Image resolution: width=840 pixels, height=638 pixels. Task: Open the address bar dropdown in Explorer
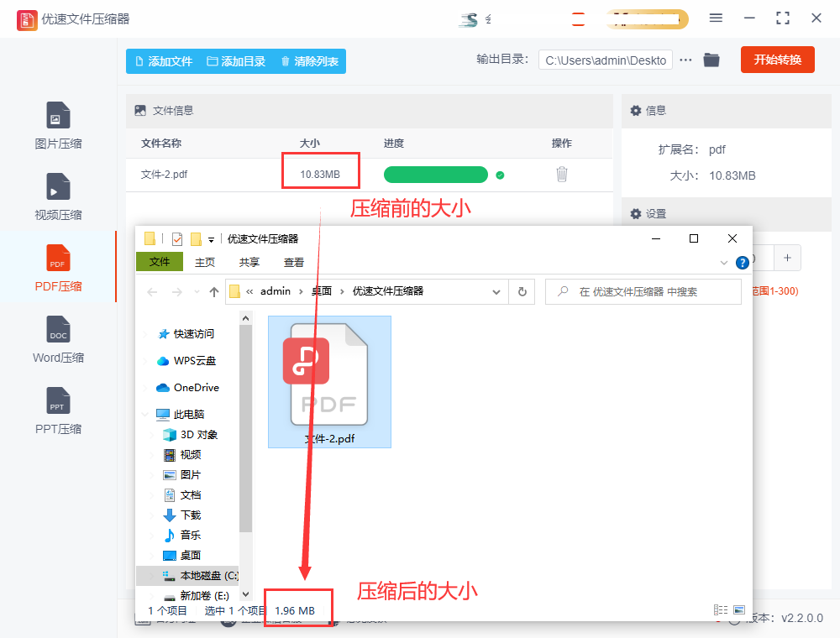coord(498,290)
